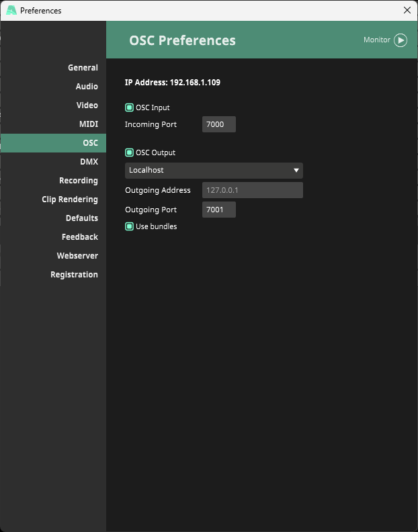
Task: Uncheck Use bundles option
Action: [130, 226]
